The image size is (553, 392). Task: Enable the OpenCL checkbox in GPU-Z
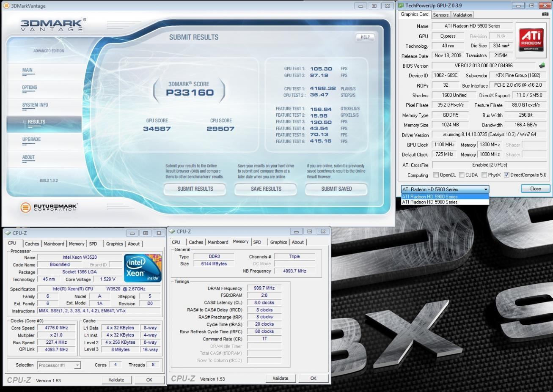point(436,175)
